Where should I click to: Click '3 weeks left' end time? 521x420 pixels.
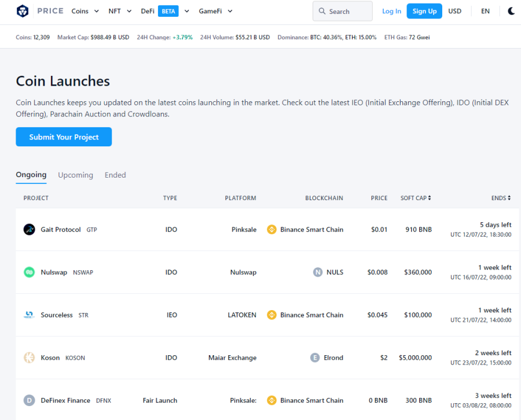[x=493, y=396]
